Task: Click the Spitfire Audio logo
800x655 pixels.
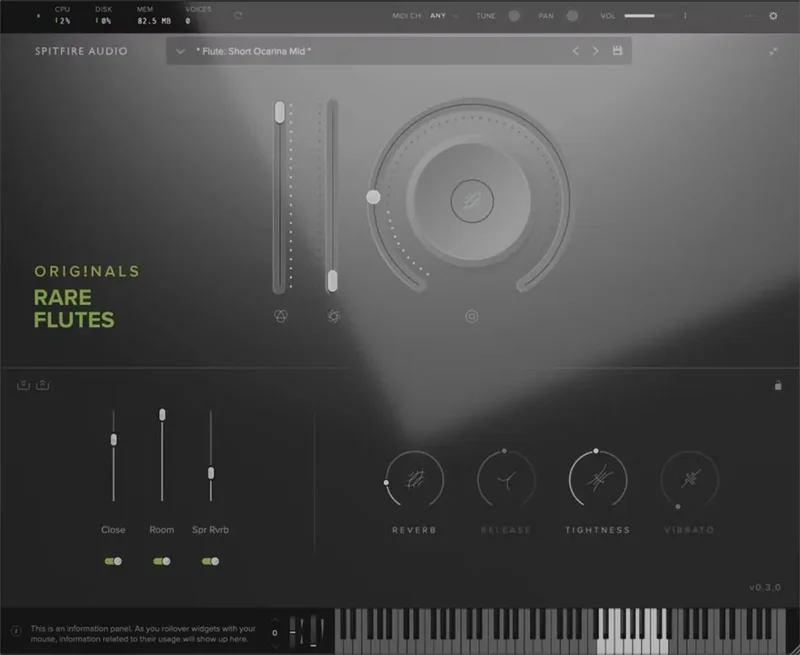Action: [x=81, y=51]
